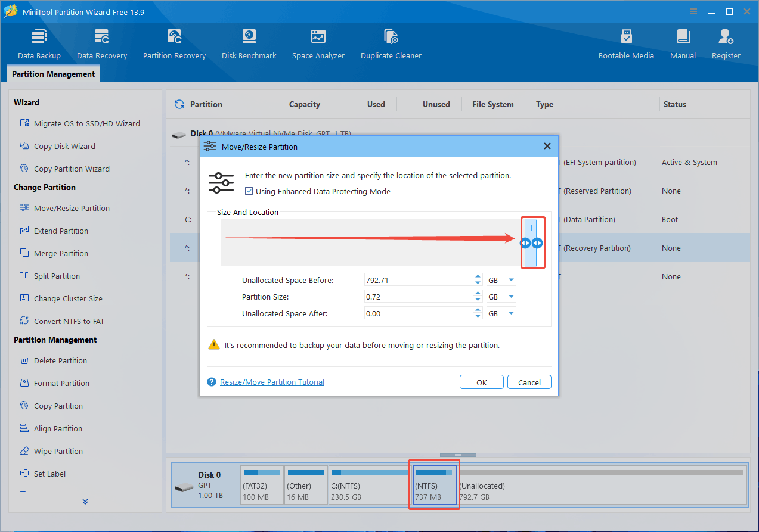Select the Recovery Partition row
Viewport: 759px width, 532px height.
click(460, 248)
